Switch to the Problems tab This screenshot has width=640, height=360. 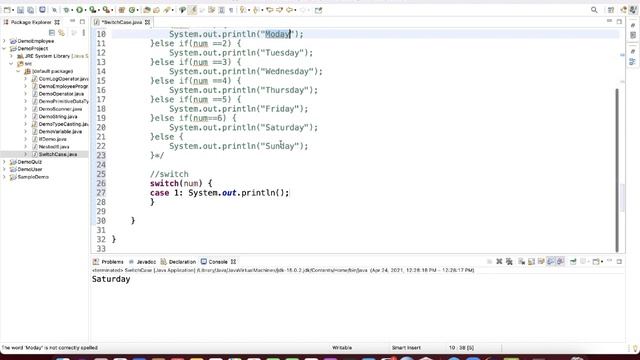108,262
